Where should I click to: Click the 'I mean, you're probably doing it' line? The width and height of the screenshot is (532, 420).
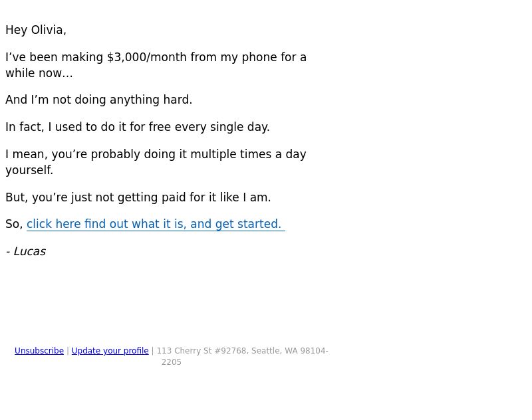[156, 154]
